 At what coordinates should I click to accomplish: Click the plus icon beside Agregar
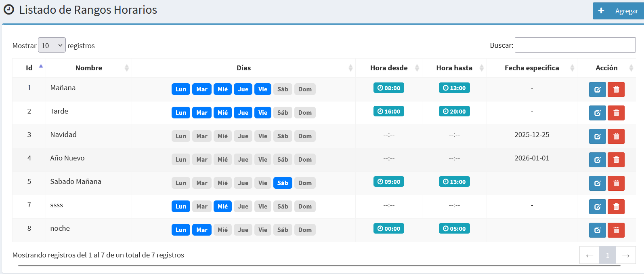[601, 11]
